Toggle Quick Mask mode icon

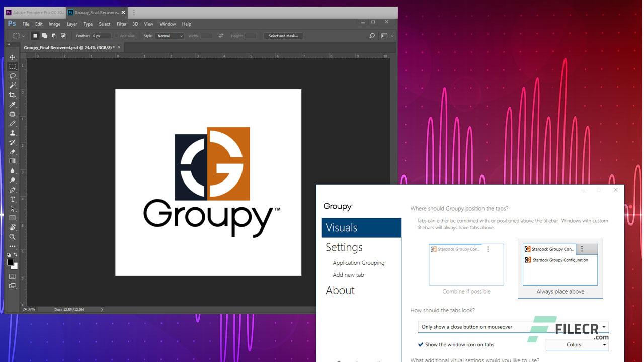click(x=13, y=276)
